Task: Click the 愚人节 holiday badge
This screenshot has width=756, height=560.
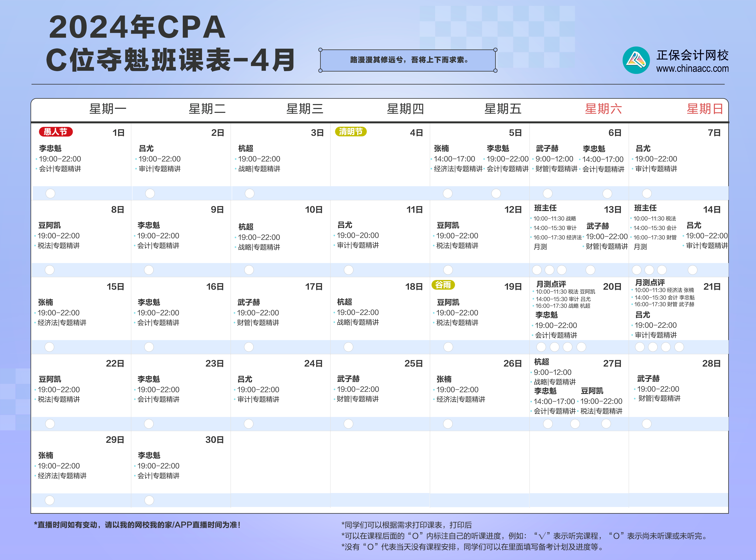Action: (x=56, y=131)
